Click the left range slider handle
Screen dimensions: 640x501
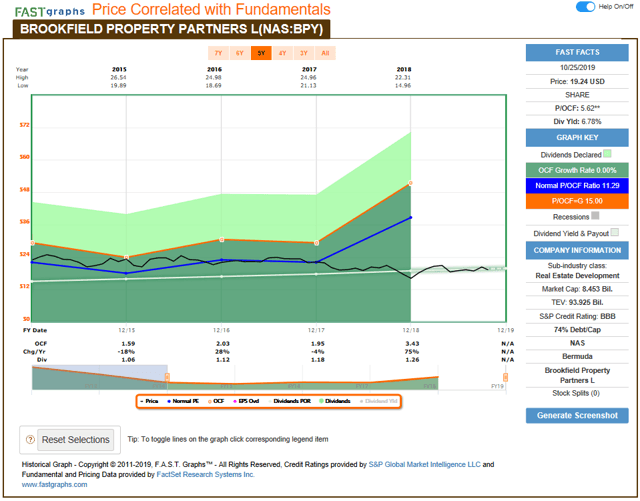pos(167,377)
